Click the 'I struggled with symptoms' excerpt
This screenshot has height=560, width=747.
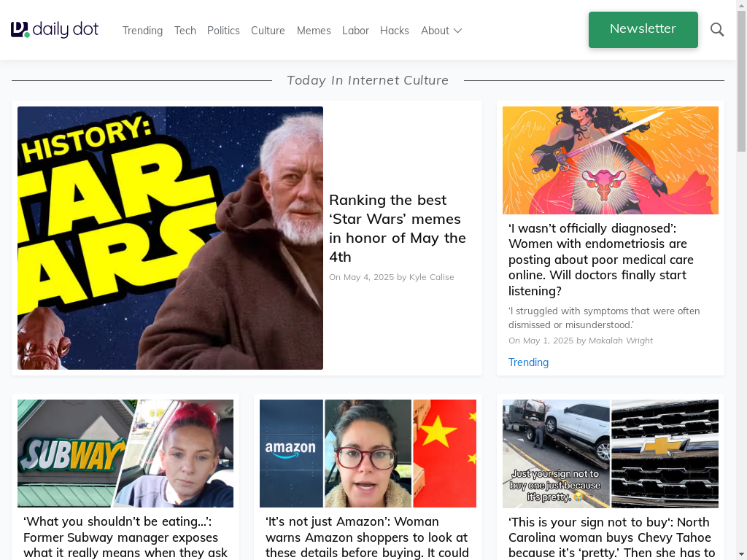[604, 318]
